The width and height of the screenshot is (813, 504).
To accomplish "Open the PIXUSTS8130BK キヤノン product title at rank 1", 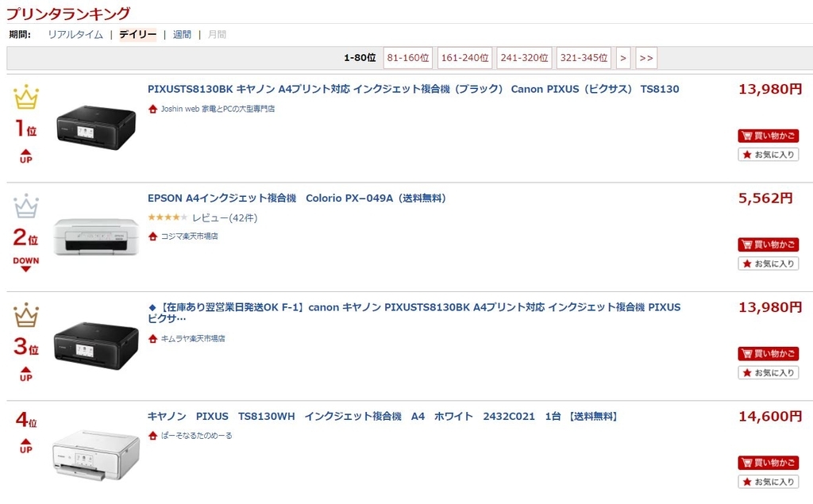I will 413,89.
